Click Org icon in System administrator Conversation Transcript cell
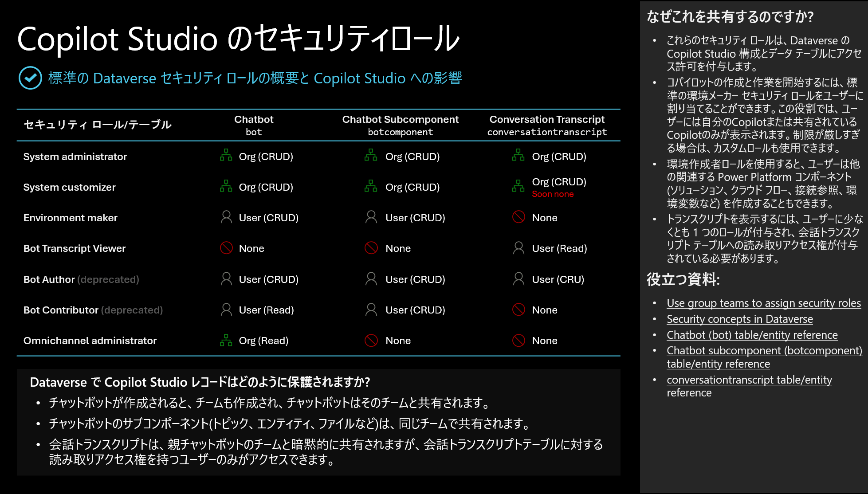 [518, 155]
